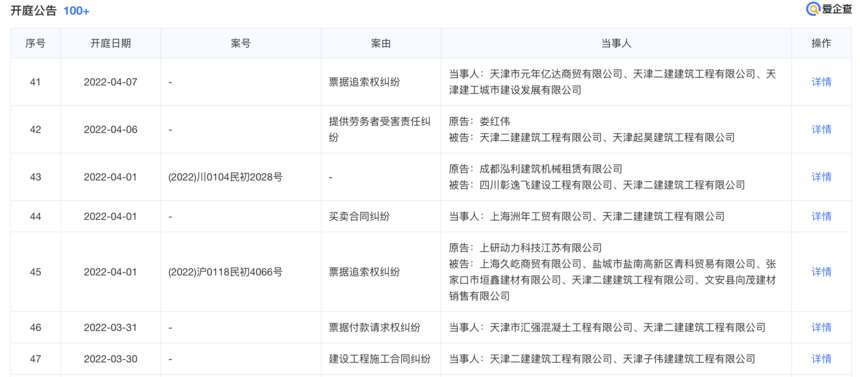Open 详情 for row 42
Viewport: 860px width, 377px height.
click(x=821, y=130)
